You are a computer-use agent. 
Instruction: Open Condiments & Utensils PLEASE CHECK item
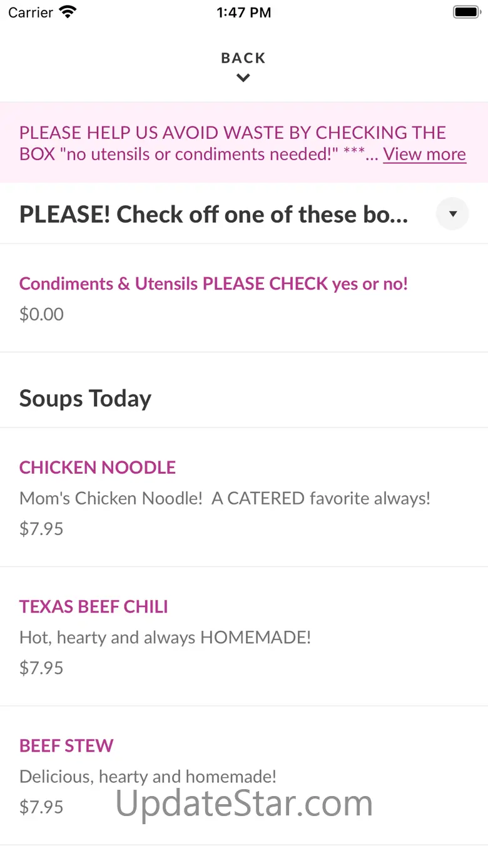pos(213,283)
